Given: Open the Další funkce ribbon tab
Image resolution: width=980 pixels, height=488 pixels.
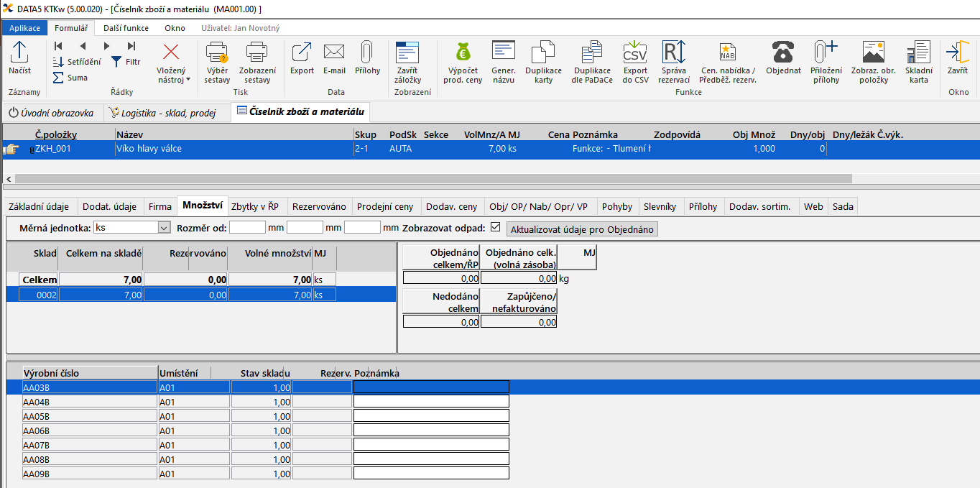Looking at the screenshot, I should coord(126,28).
